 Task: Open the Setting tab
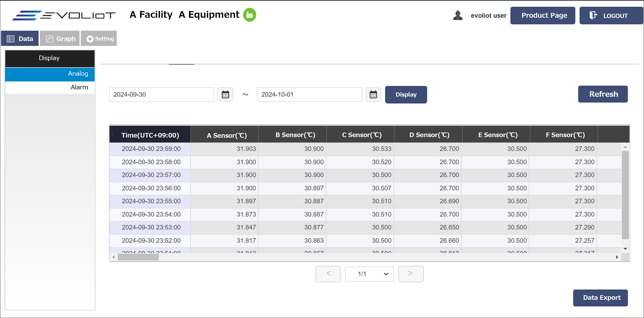[99, 38]
